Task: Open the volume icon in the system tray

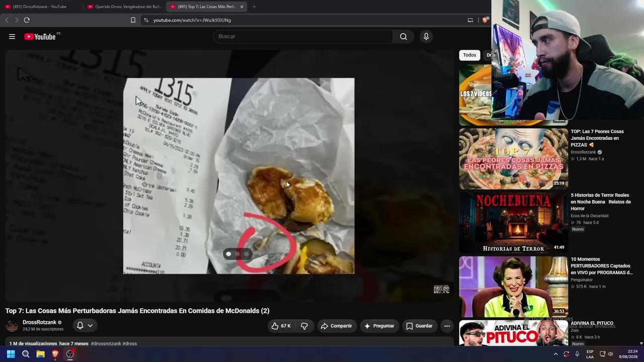Action: (610, 354)
